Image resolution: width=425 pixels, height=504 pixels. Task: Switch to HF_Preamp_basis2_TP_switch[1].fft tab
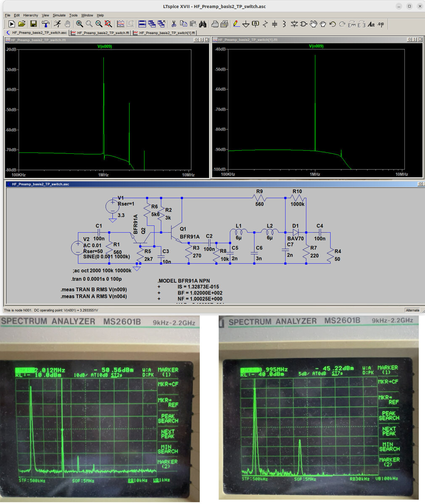tap(164, 32)
